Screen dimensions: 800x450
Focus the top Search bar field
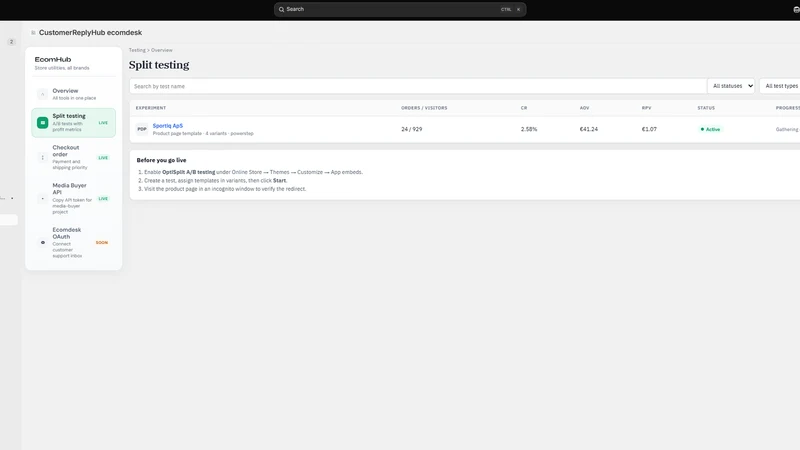[x=400, y=9]
